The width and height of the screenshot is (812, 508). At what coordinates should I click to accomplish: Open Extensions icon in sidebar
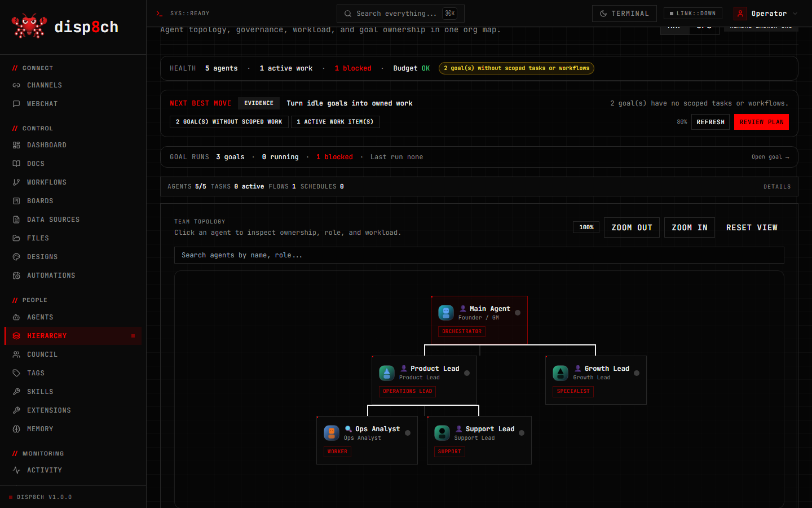[16, 410]
